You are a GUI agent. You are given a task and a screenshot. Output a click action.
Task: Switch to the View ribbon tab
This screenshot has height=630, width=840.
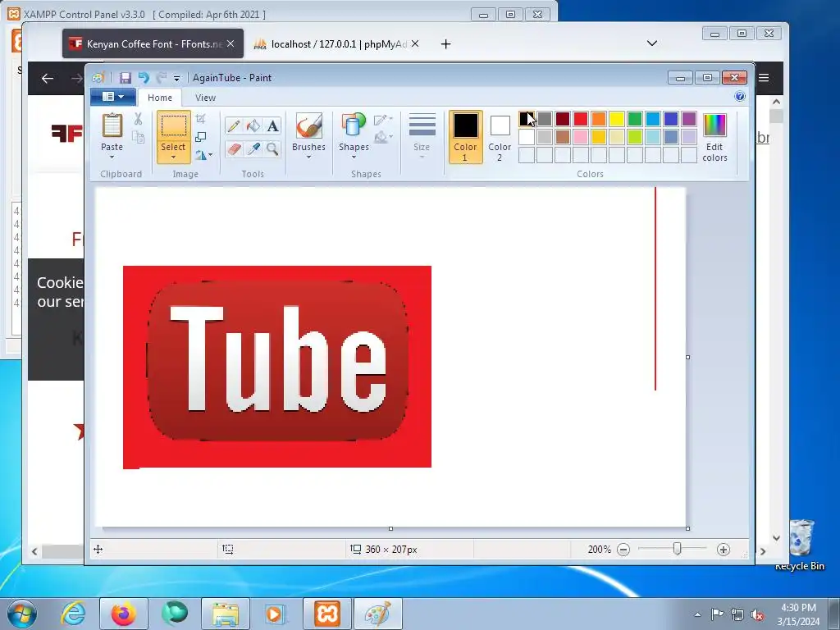pyautogui.click(x=205, y=98)
